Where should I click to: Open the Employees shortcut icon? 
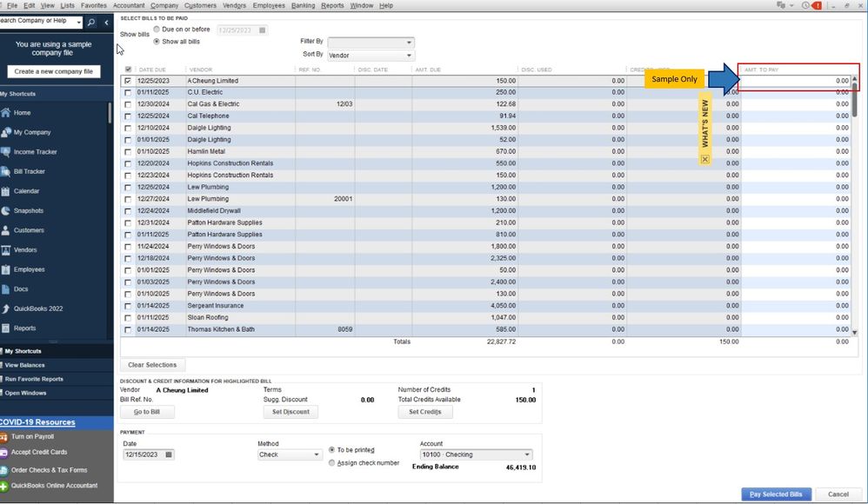point(5,270)
